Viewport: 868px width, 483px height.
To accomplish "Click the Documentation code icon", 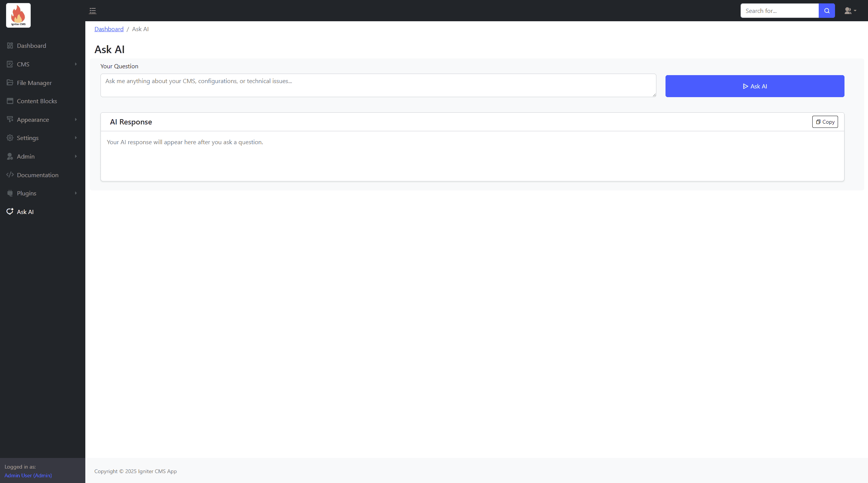I will tap(10, 175).
